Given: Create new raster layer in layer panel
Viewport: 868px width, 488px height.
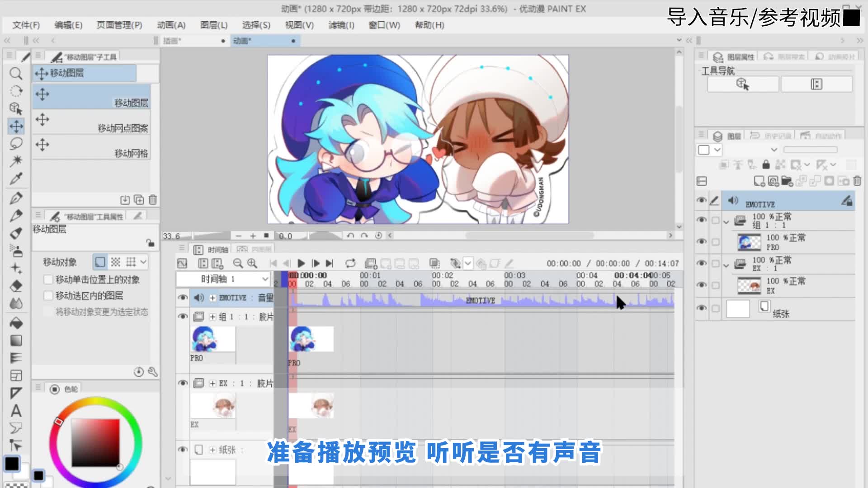Looking at the screenshot, I should (x=759, y=181).
